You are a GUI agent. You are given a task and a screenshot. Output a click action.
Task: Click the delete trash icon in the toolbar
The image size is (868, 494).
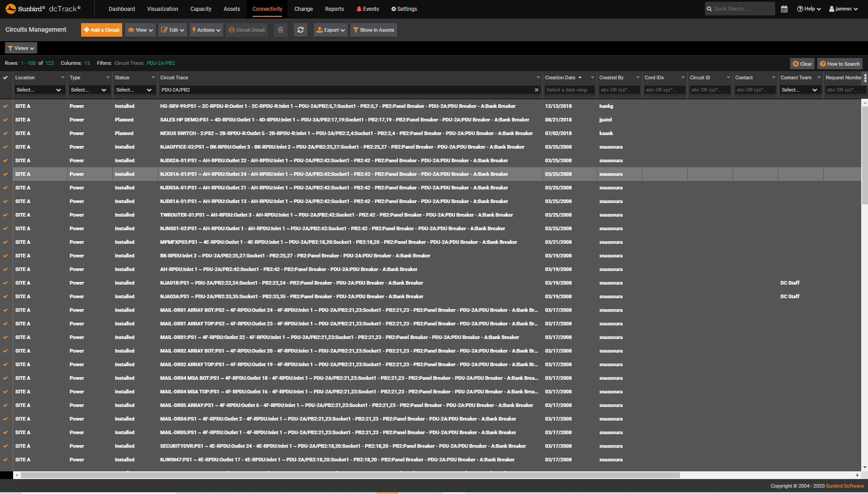point(280,29)
